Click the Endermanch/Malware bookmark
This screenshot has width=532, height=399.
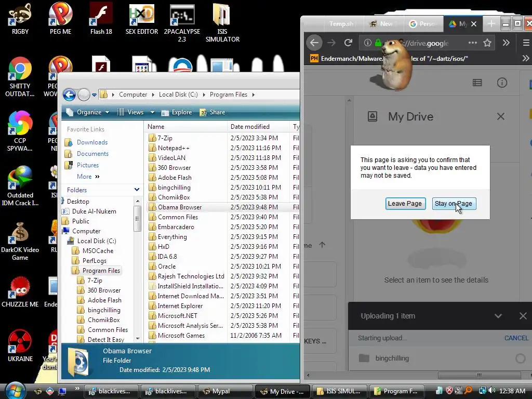point(346,58)
